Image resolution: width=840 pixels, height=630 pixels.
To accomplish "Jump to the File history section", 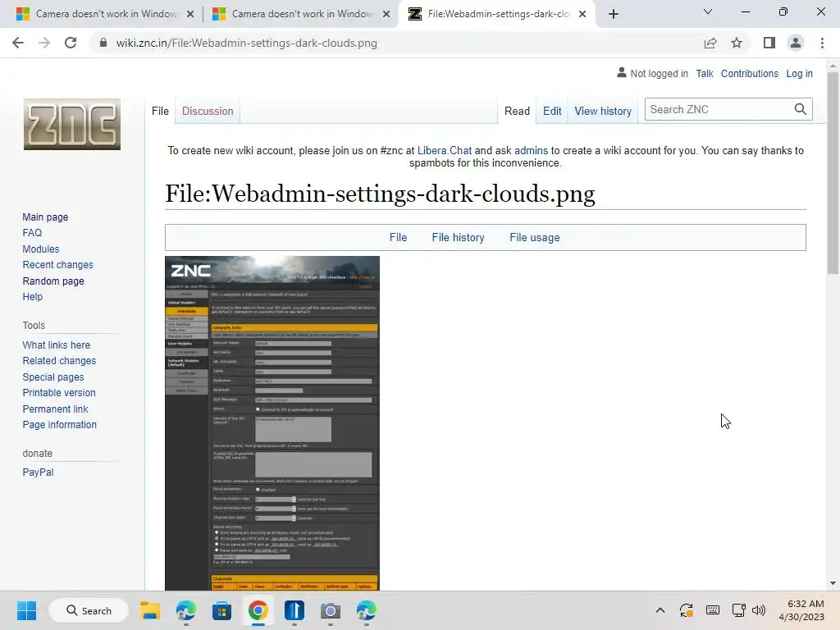I will (458, 237).
